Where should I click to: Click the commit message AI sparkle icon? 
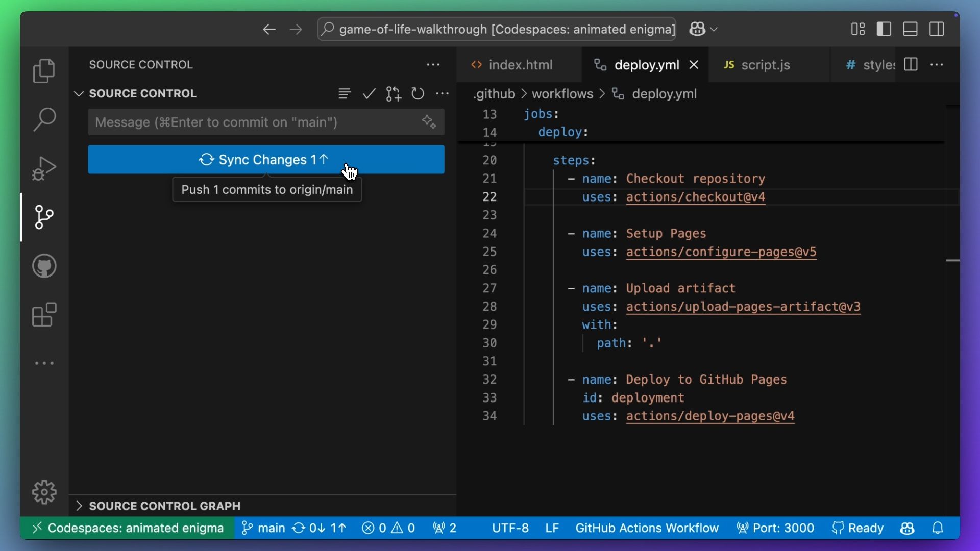pyautogui.click(x=428, y=122)
